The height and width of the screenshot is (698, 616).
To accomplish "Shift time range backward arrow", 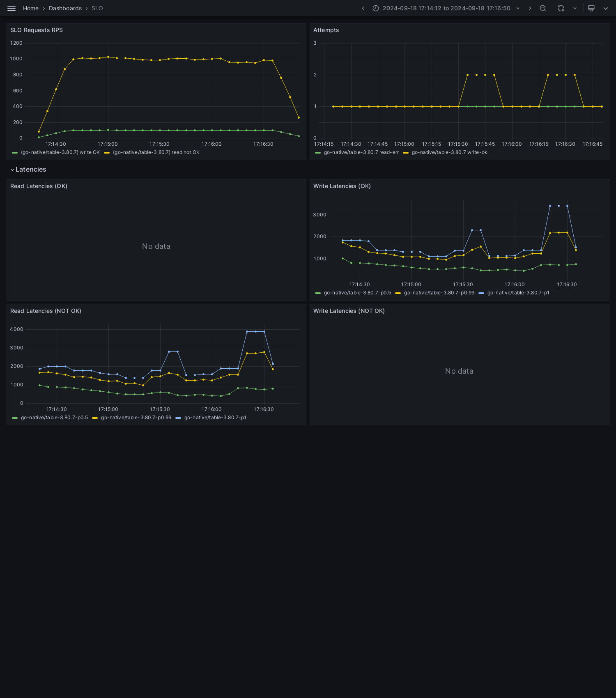I will coord(363,8).
